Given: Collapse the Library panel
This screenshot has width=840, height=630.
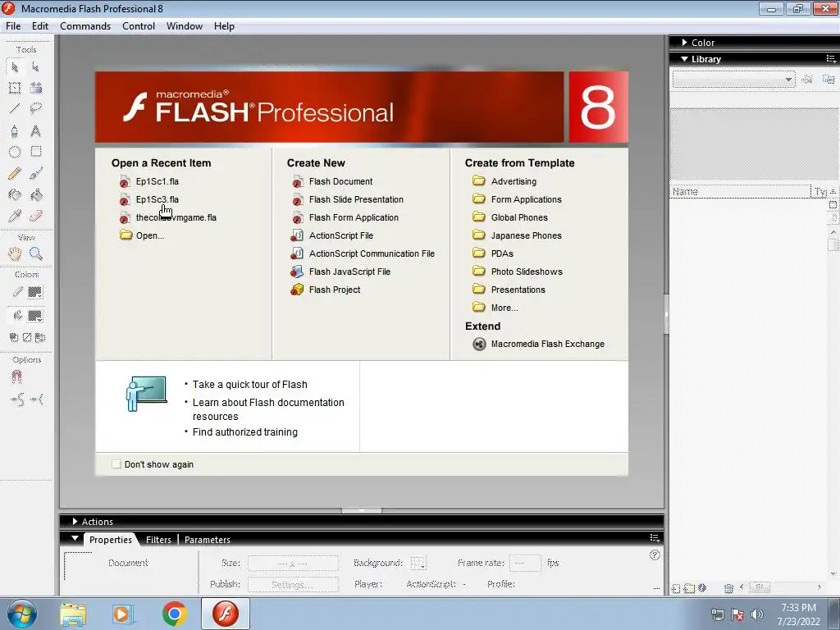Looking at the screenshot, I should (685, 59).
